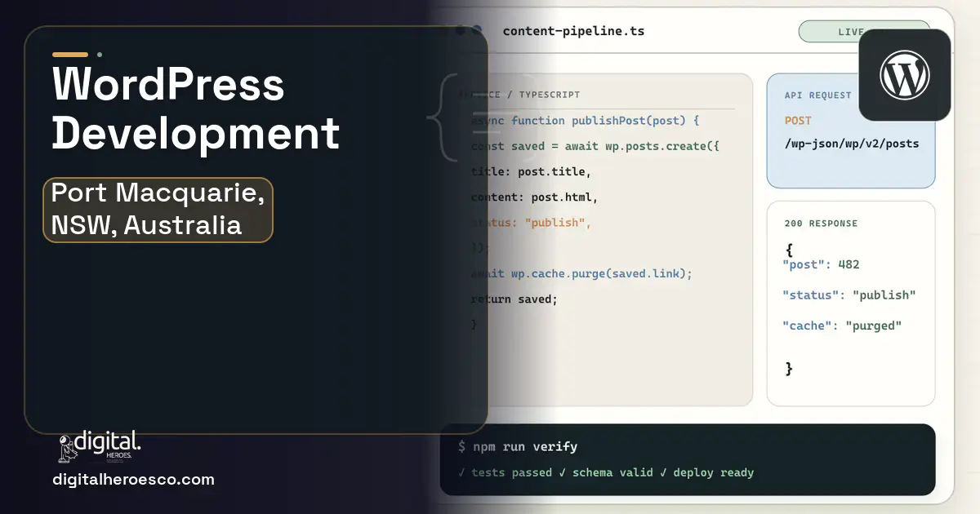This screenshot has width=980, height=514.
Task: Click the "Port Macquarie, NSW, Australia" location label
Action: coord(158,210)
